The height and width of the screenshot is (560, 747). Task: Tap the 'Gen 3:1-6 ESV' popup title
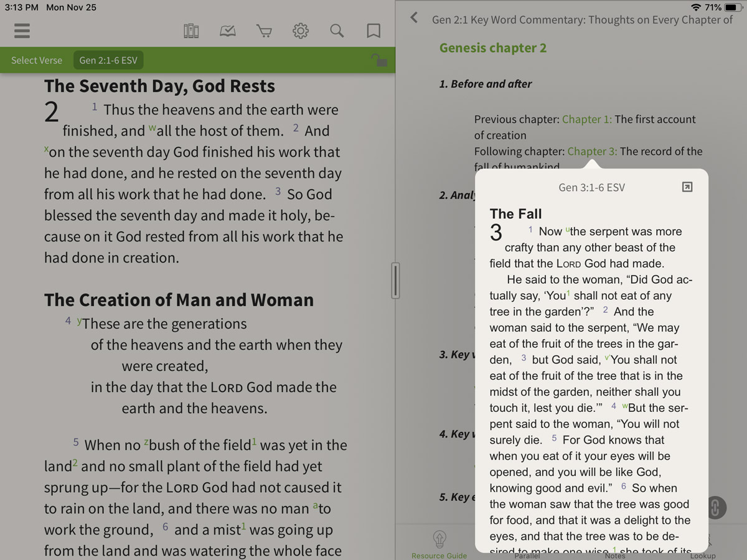[x=591, y=187]
